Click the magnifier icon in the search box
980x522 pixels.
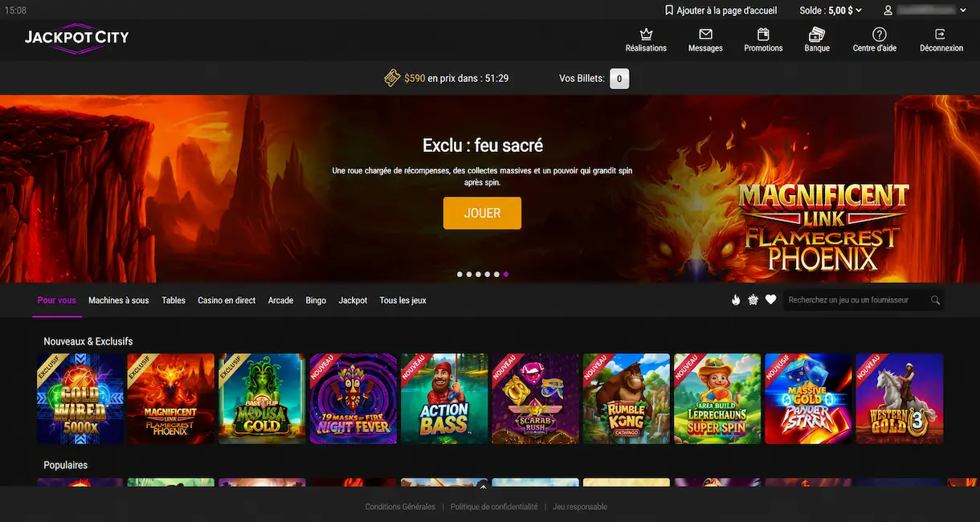coord(935,300)
